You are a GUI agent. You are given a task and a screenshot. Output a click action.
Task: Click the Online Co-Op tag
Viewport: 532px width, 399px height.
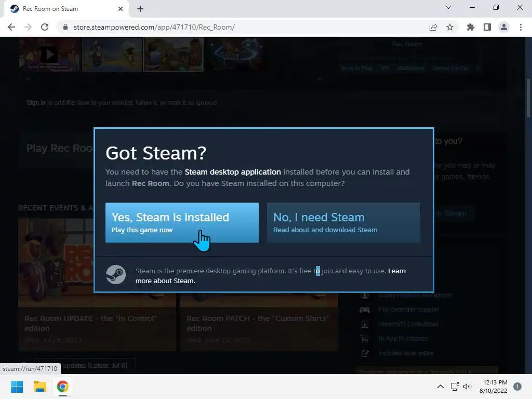coord(450,68)
